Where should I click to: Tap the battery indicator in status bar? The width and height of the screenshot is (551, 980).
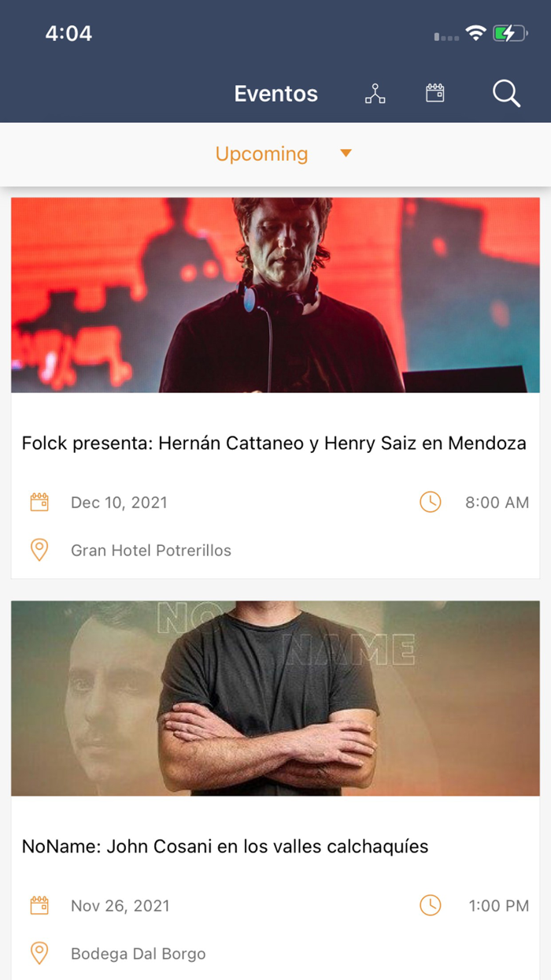[510, 33]
